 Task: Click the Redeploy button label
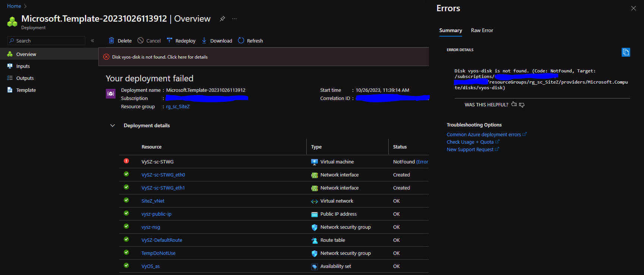coord(185,41)
